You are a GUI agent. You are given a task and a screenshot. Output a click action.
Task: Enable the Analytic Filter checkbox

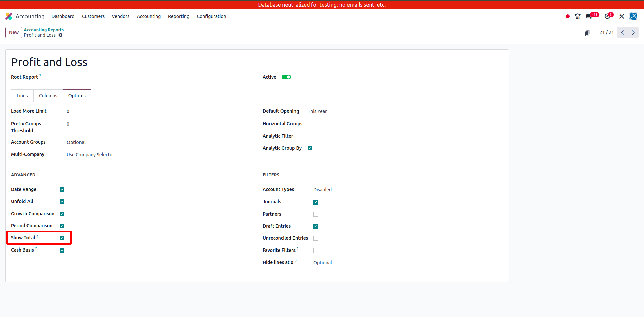coord(310,136)
